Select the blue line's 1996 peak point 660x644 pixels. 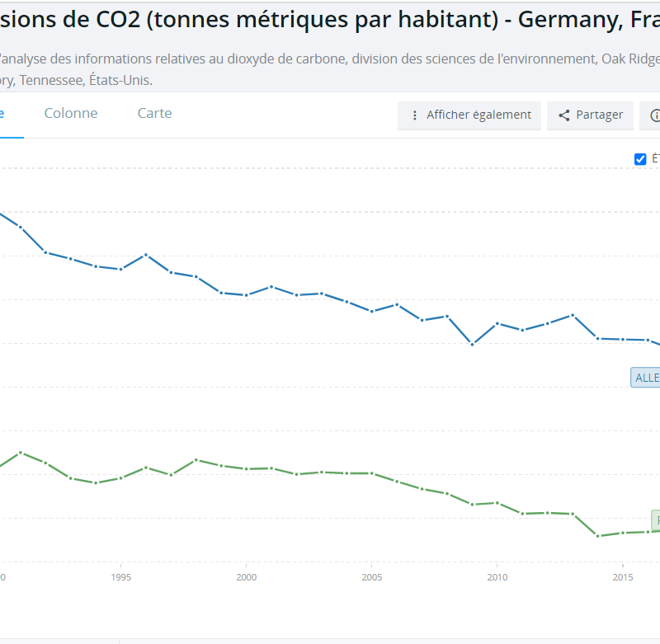(x=146, y=255)
